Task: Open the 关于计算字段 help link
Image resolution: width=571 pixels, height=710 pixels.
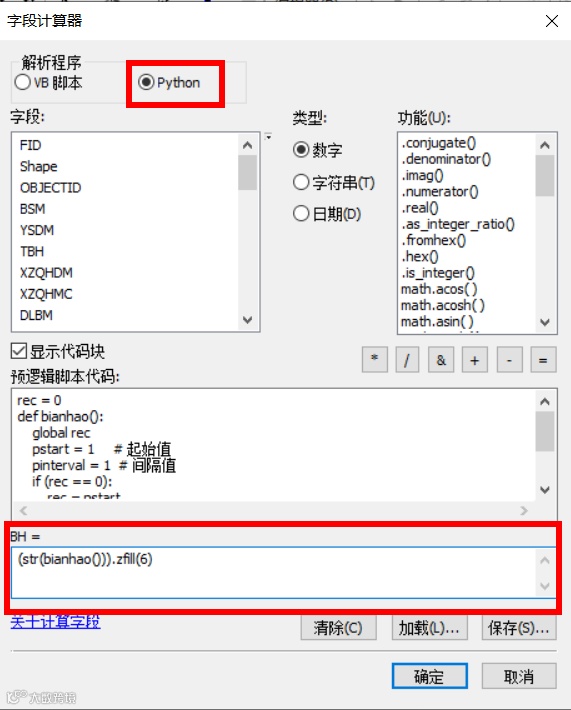Action: pyautogui.click(x=55, y=622)
